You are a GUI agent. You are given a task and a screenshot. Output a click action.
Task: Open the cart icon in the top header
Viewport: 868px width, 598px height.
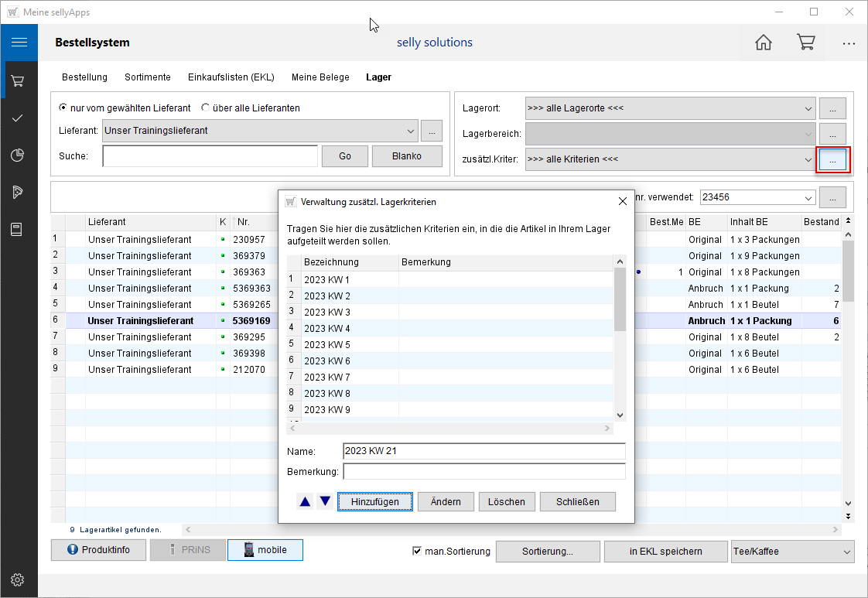pyautogui.click(x=806, y=43)
